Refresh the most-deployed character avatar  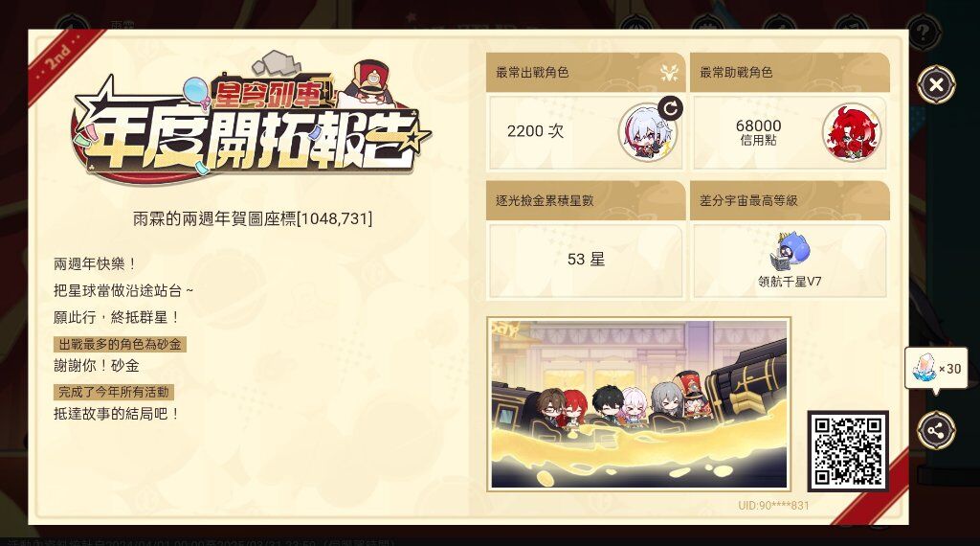click(x=670, y=109)
